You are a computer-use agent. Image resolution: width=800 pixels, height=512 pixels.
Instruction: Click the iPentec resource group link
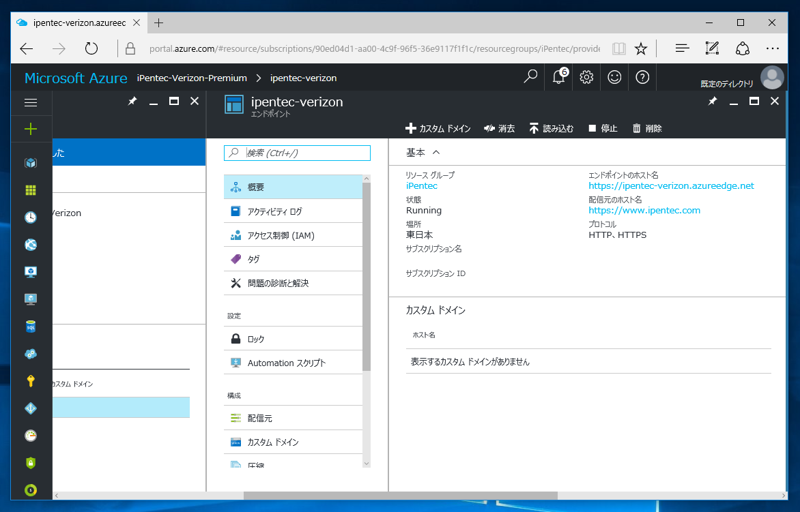pyautogui.click(x=421, y=186)
